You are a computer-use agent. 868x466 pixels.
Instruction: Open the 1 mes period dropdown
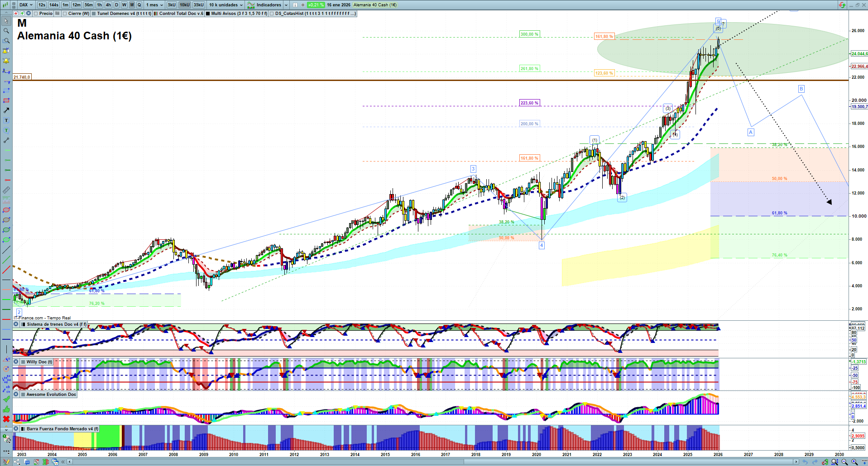point(154,5)
